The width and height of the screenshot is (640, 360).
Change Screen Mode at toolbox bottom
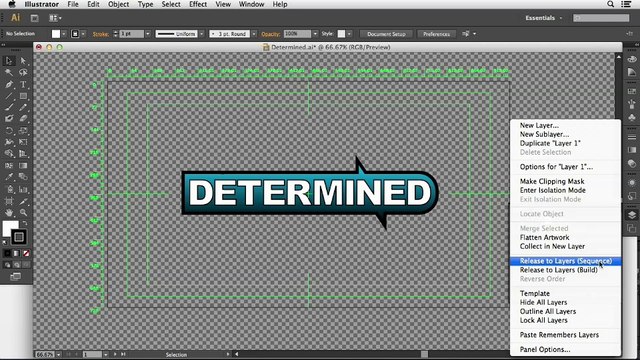pos(16,277)
